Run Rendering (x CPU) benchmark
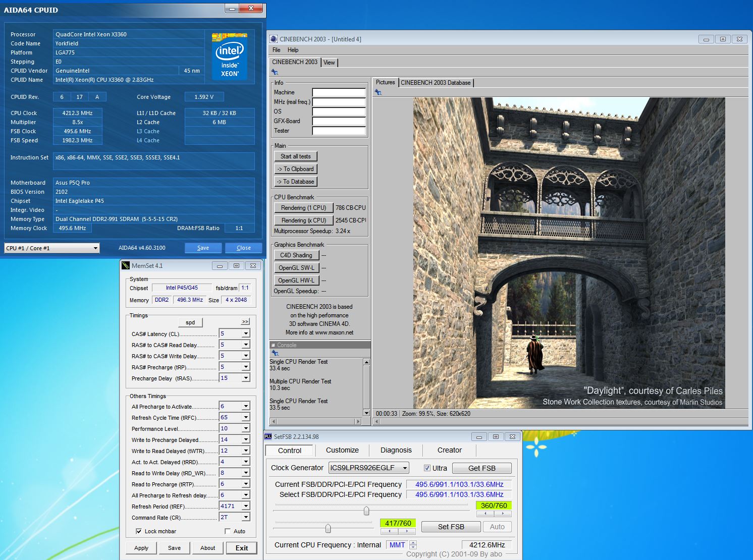Image resolution: width=753 pixels, height=560 pixels. (x=303, y=220)
